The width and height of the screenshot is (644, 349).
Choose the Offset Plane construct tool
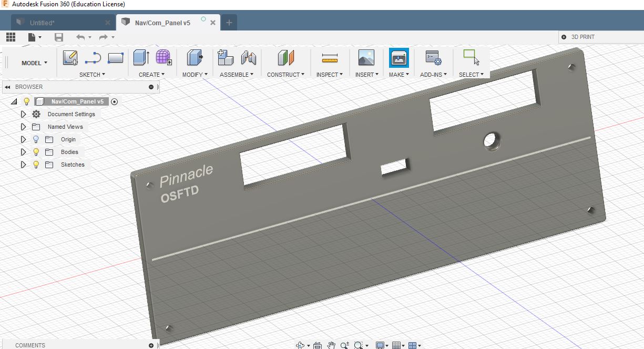tap(285, 57)
